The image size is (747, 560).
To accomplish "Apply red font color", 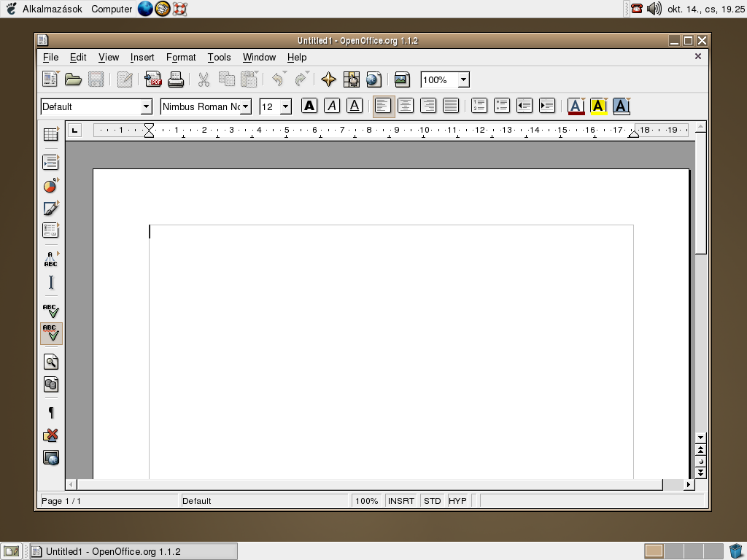I will click(576, 106).
